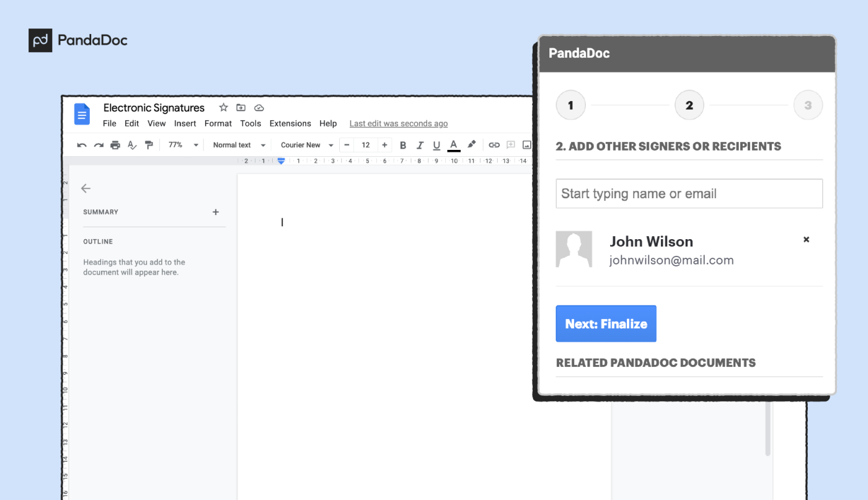Select the paint format tool
This screenshot has width=868, height=500.
tap(149, 145)
